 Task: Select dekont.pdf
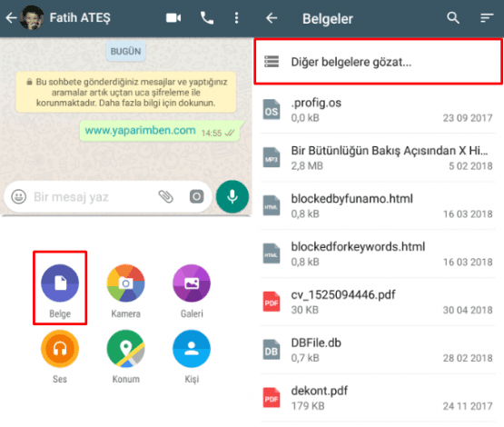point(378,398)
